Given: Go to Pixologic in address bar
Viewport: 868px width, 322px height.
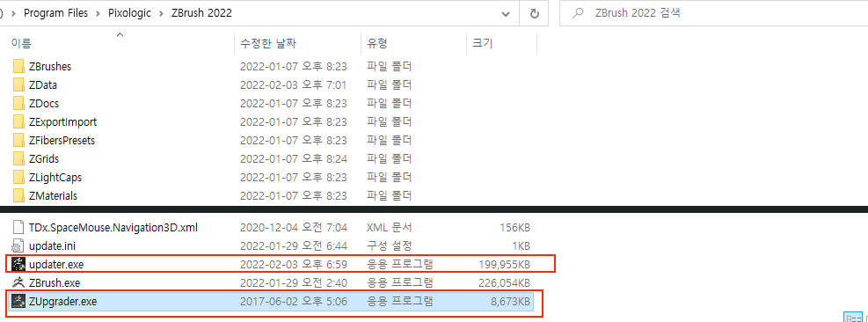Looking at the screenshot, I should click(x=129, y=14).
